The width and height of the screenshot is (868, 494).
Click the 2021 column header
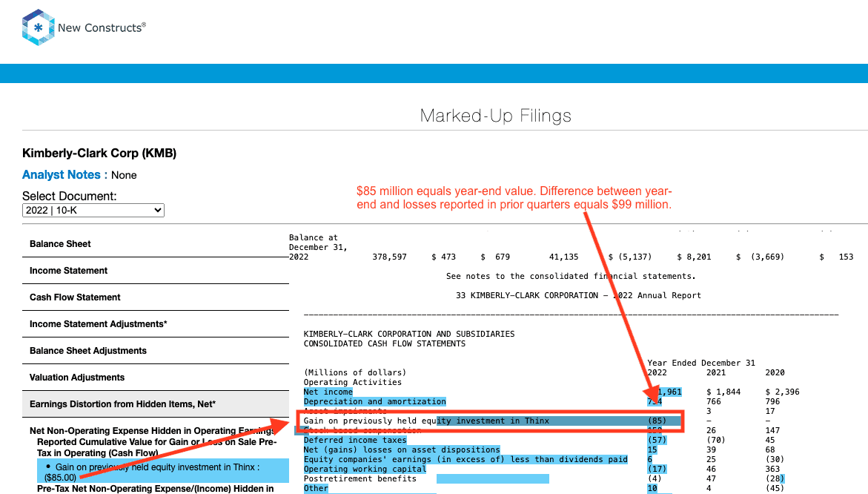[x=716, y=372]
